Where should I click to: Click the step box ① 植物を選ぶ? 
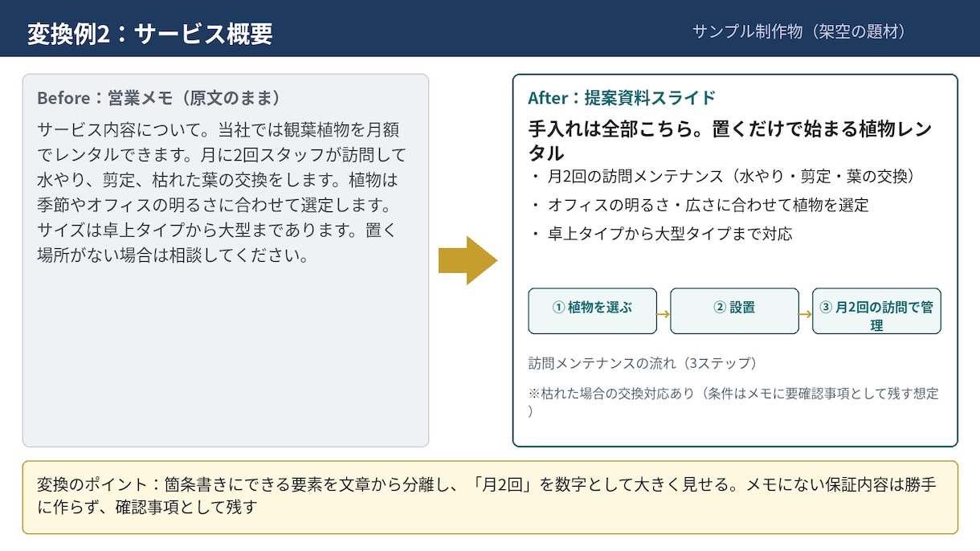click(x=593, y=311)
